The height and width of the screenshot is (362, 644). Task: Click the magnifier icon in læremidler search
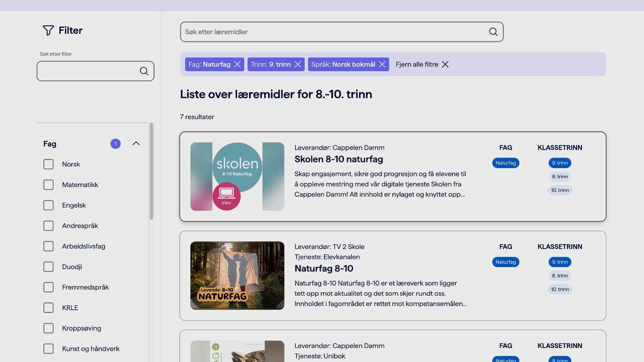tap(493, 32)
